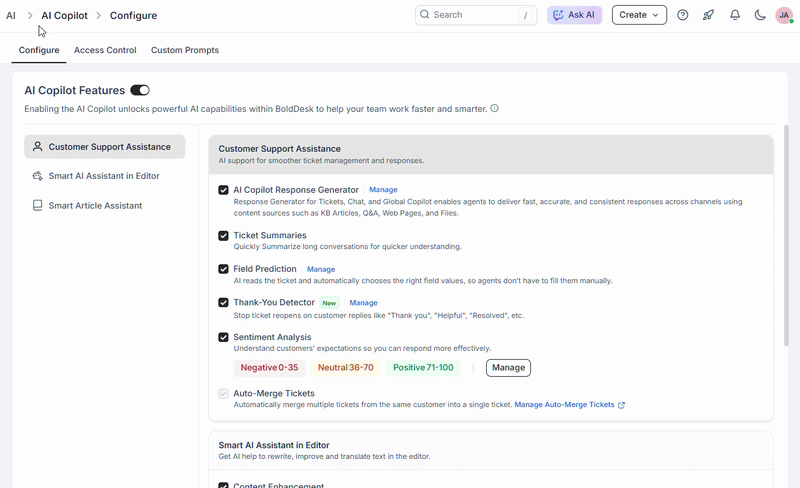
Task: Switch to the Custom Prompts tab
Action: 185,50
